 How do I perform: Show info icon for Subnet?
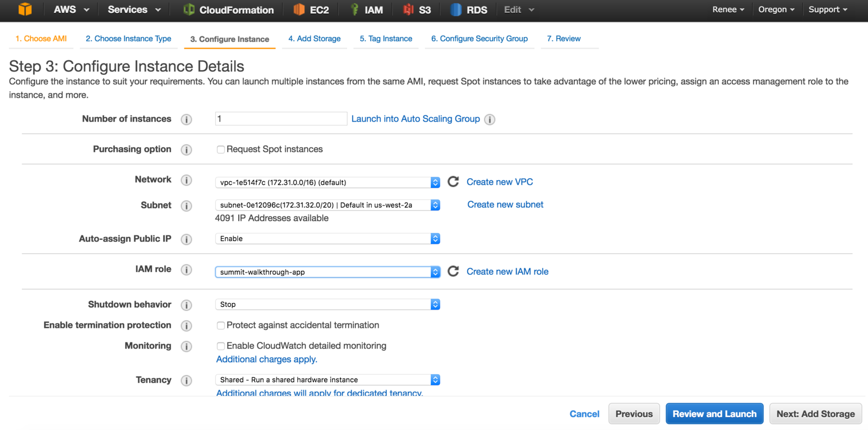click(187, 206)
